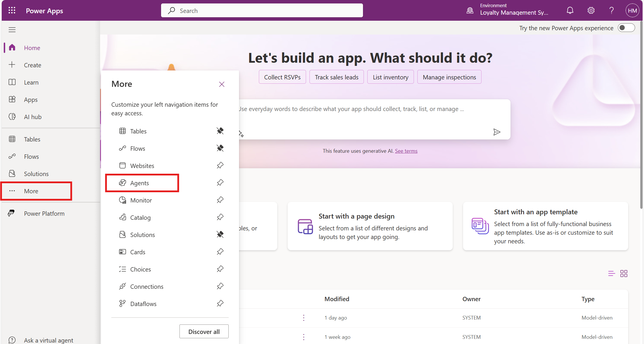
Task: Open more options for the 1 day ago app
Action: (304, 318)
